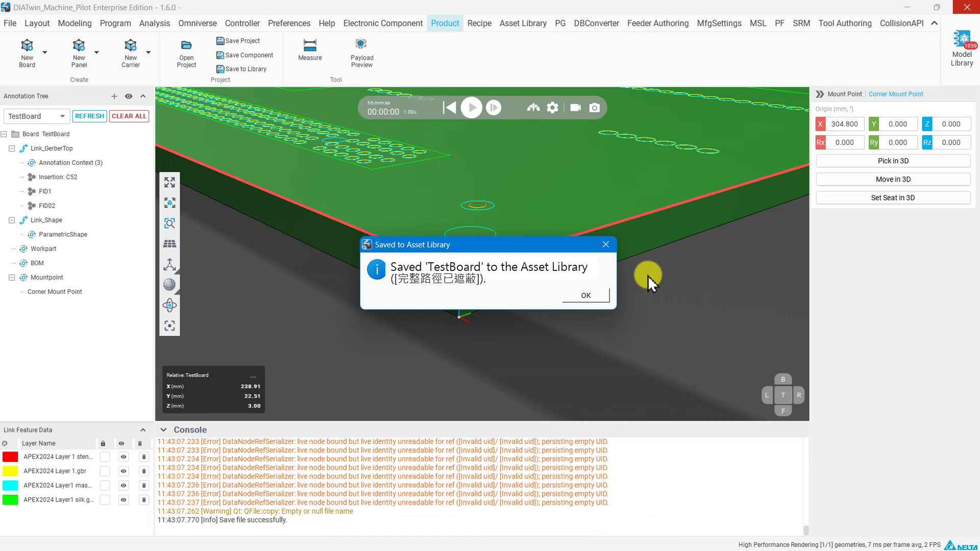This screenshot has height=551, width=980.
Task: Click the cyan swatch of Layer1 mas
Action: point(10,485)
